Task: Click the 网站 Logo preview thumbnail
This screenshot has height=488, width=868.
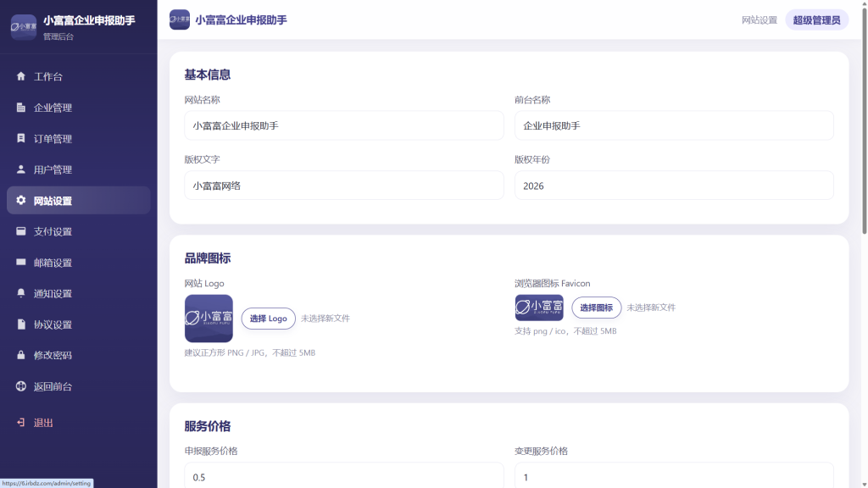Action: pos(209,319)
